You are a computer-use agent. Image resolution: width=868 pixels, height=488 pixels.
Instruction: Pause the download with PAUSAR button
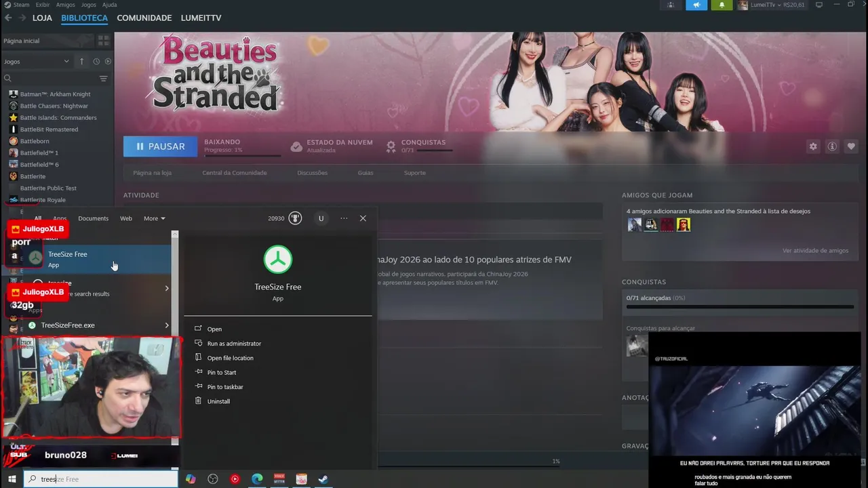160,146
